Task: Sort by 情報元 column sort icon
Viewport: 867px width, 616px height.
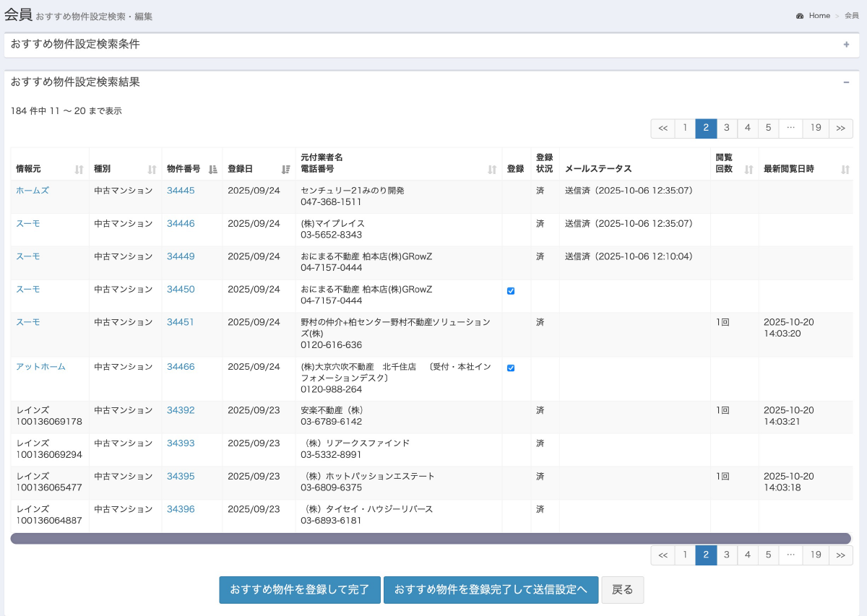Action: [79, 169]
